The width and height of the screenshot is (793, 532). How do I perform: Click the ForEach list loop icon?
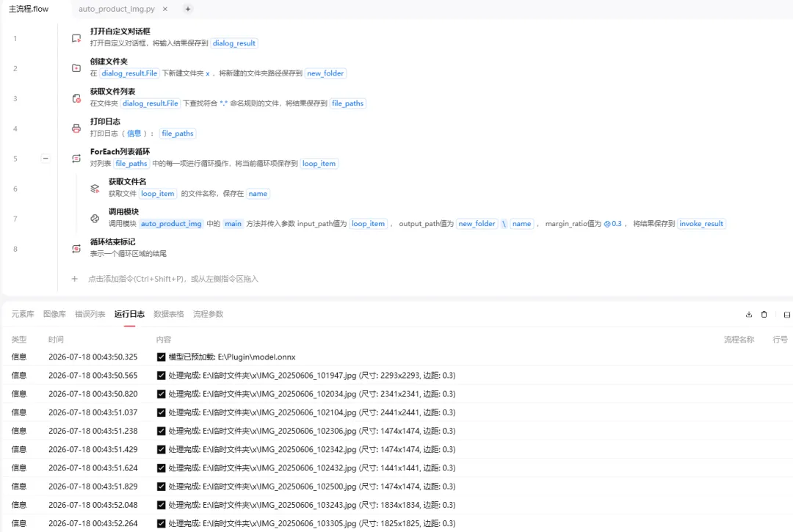click(76, 158)
